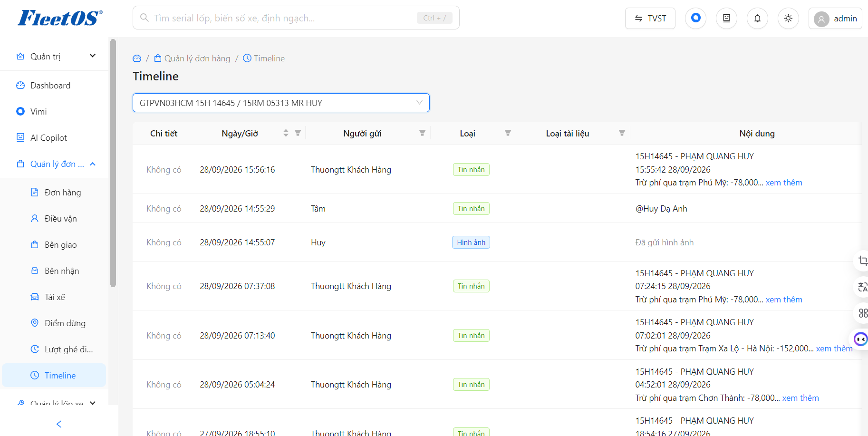Toggle sorting on the Ngày/Giờ column
The image size is (868, 436).
pyautogui.click(x=286, y=133)
